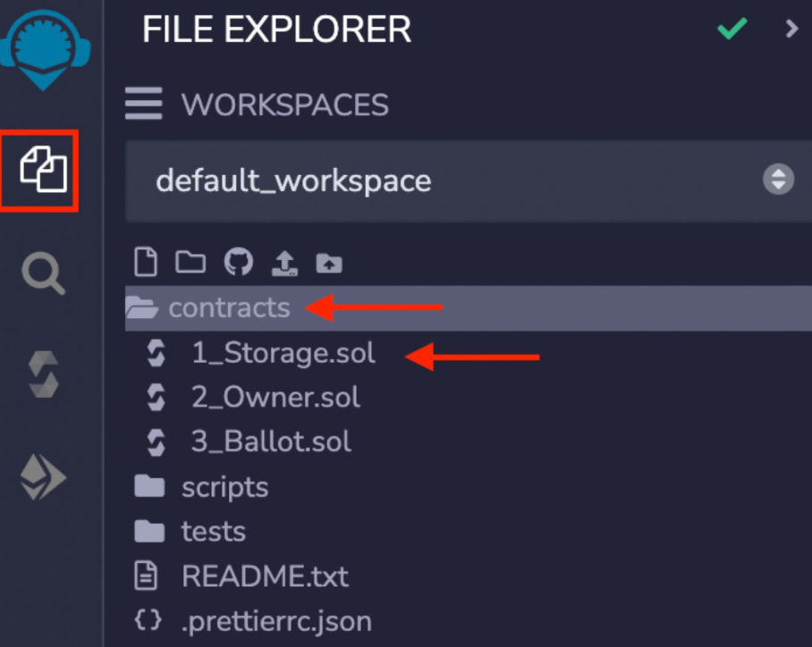Screen dimensions: 812x647
Task: Open the Search in files sidebar icon
Action: pyautogui.click(x=44, y=273)
